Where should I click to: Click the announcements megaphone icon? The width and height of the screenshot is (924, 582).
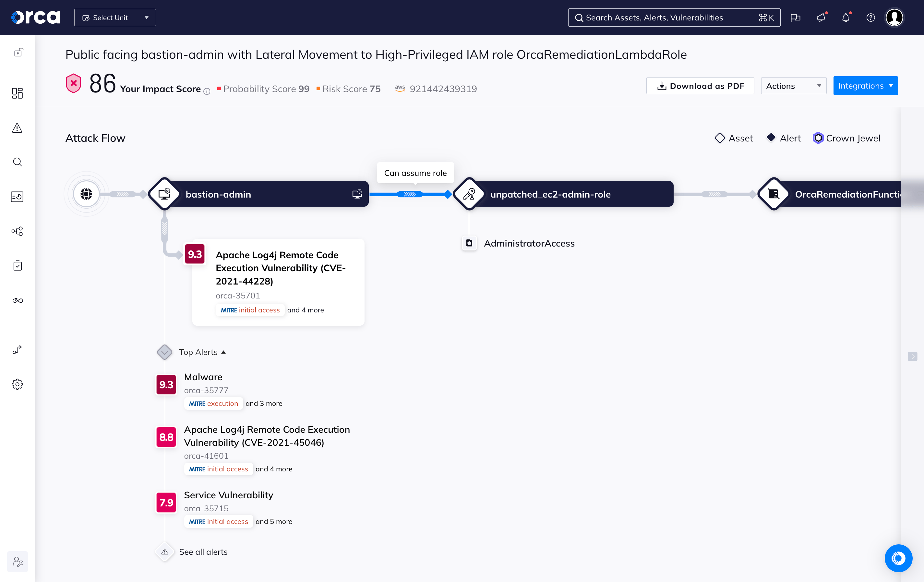tap(821, 17)
